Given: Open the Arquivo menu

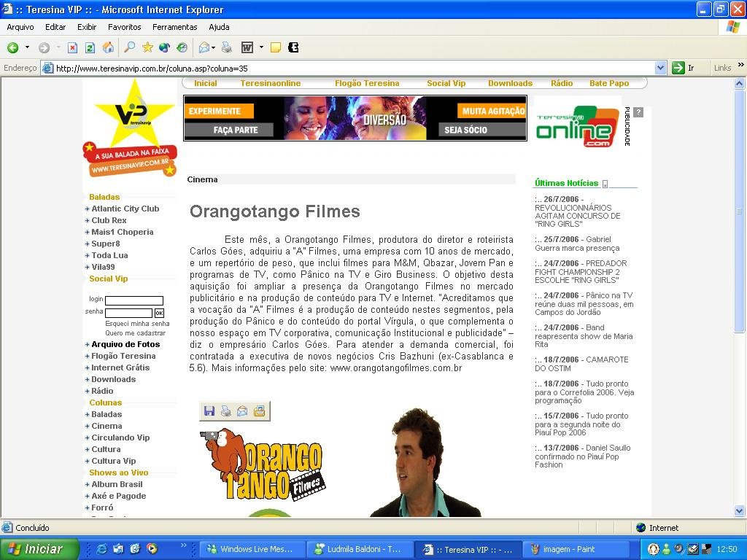Looking at the screenshot, I should click(20, 27).
